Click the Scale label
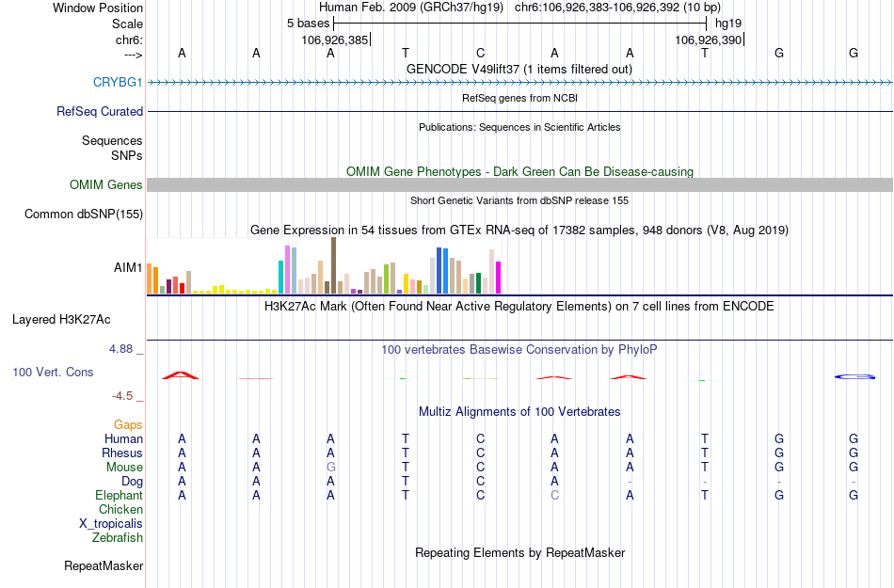Screen dimensions: 894x588 [x=127, y=24]
